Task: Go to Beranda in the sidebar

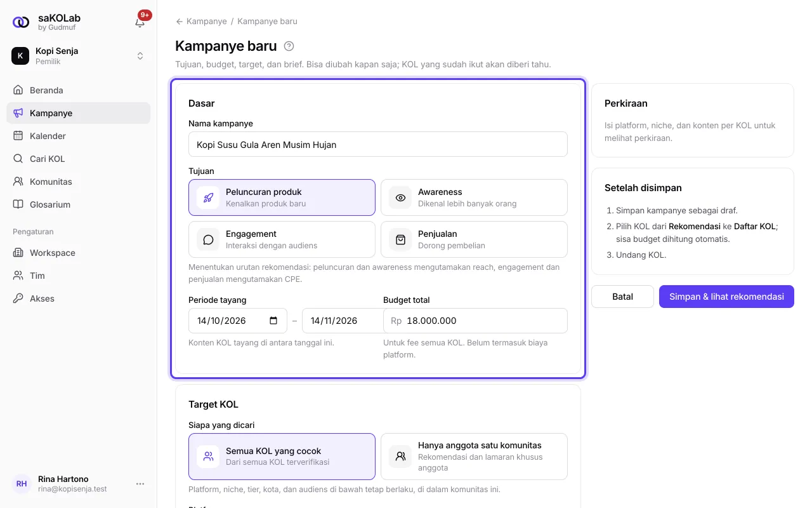Action: pos(79,90)
